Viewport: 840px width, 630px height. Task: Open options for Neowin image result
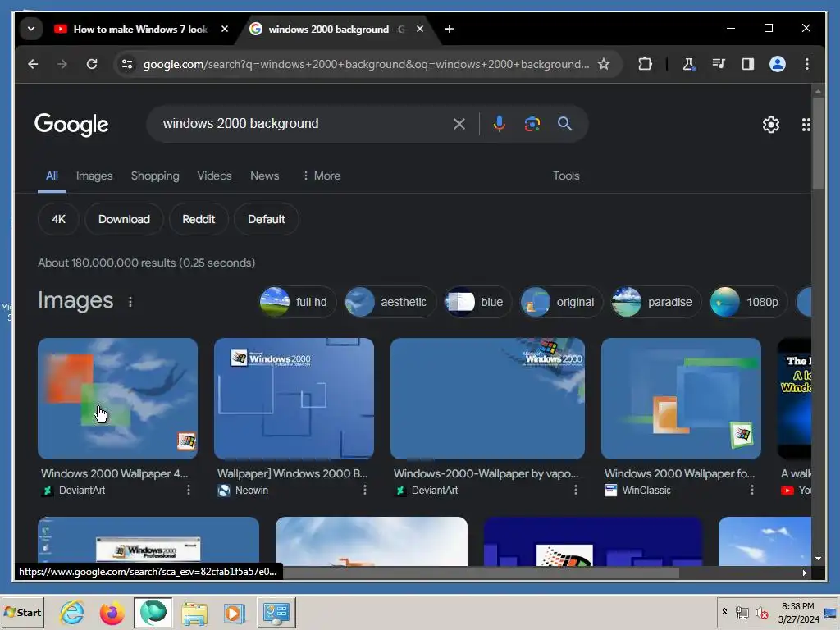pyautogui.click(x=365, y=490)
